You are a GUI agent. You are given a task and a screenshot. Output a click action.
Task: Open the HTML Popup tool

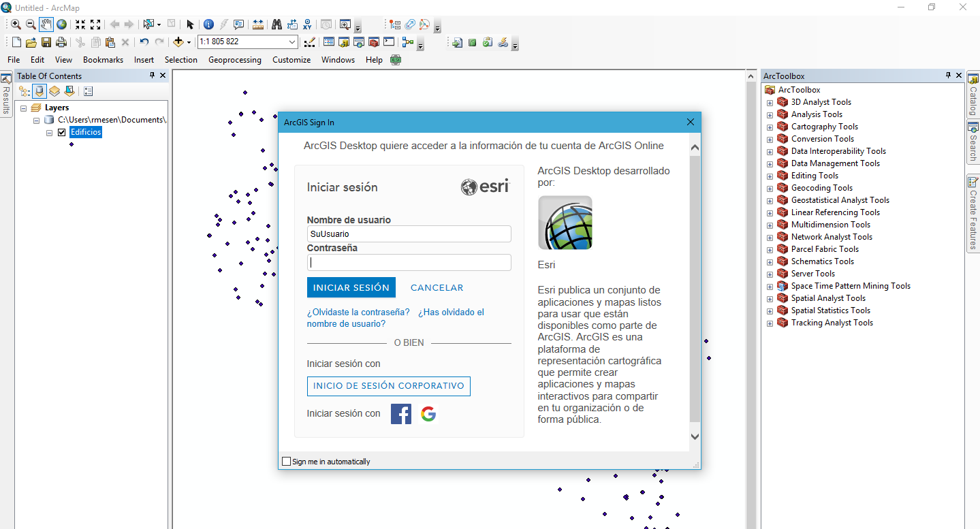[238, 25]
